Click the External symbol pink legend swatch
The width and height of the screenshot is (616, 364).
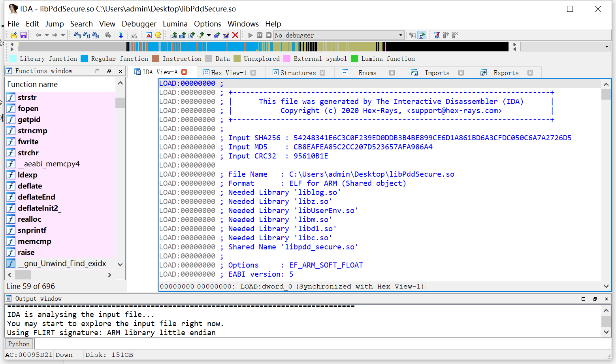pos(287,58)
